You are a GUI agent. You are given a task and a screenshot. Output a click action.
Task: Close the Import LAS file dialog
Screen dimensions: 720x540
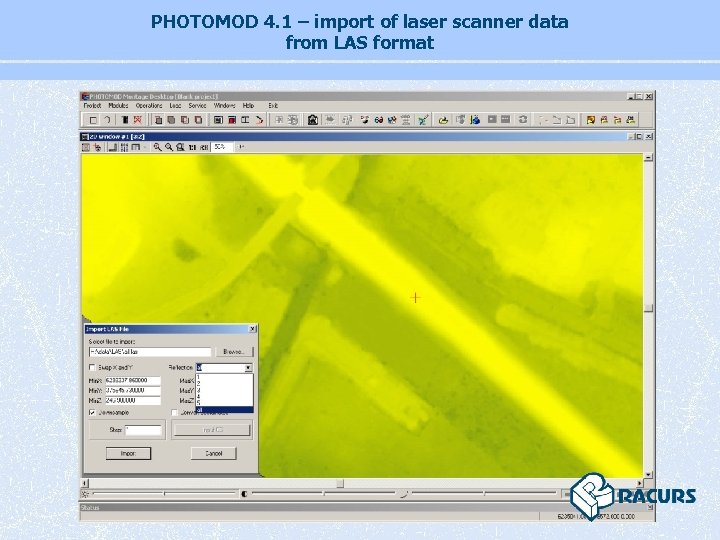[252, 329]
